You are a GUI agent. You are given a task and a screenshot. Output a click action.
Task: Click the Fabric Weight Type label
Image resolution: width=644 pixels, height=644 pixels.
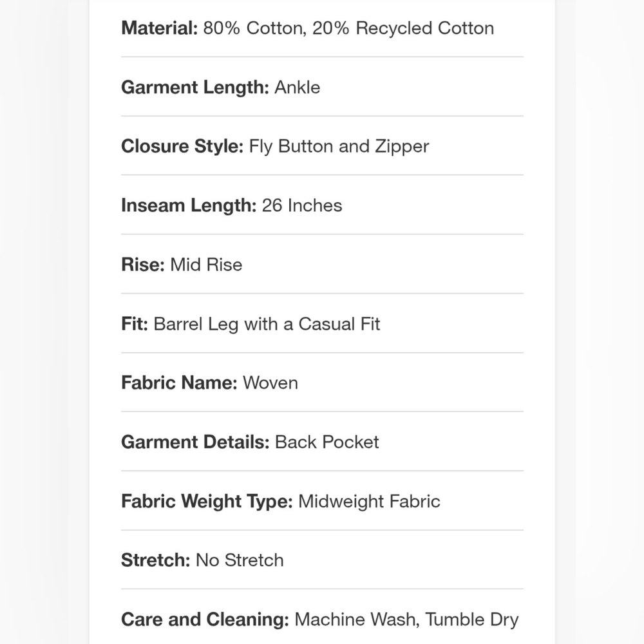point(207,501)
